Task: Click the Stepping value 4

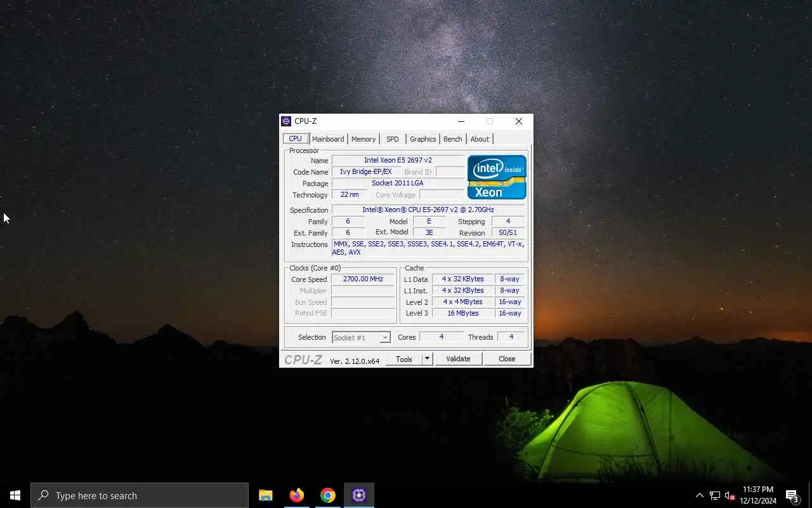Action: click(x=508, y=221)
